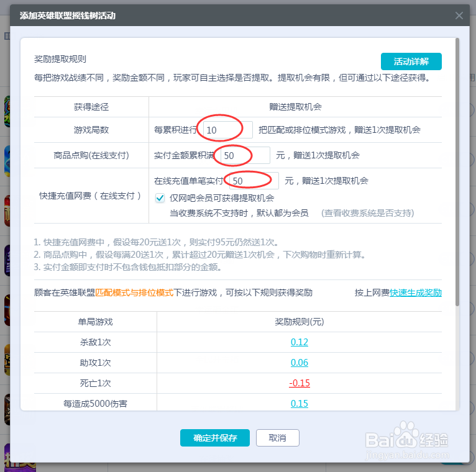Click the dialog's vertical scrollbar
Screen dimensions: 476x472
point(457,171)
